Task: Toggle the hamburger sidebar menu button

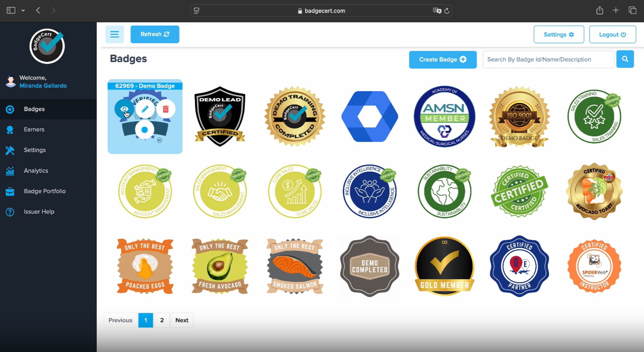Action: [115, 34]
